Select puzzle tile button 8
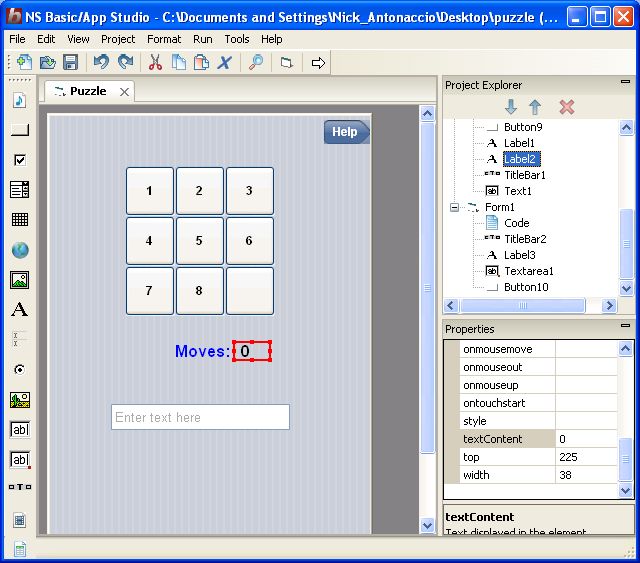This screenshot has width=640, height=563. [x=200, y=291]
